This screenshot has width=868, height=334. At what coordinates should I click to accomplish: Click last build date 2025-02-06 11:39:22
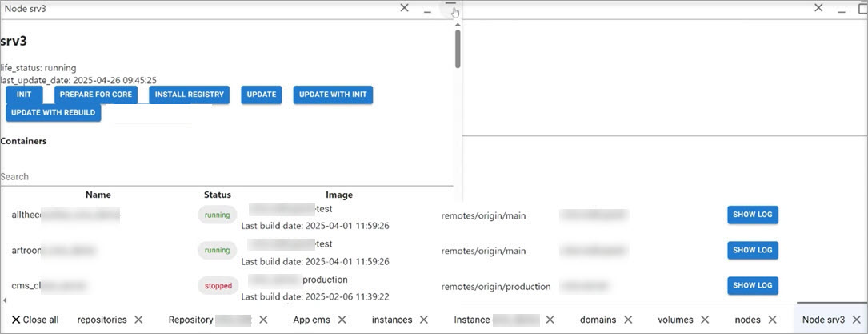click(315, 297)
